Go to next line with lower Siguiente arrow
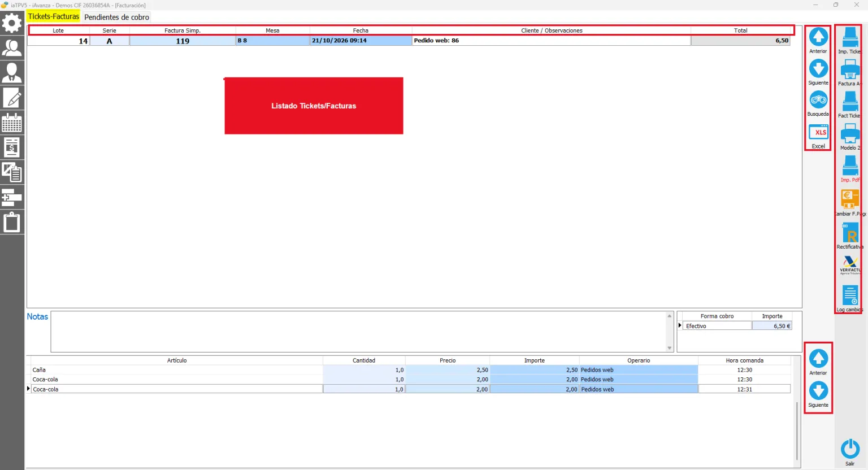 [818, 391]
